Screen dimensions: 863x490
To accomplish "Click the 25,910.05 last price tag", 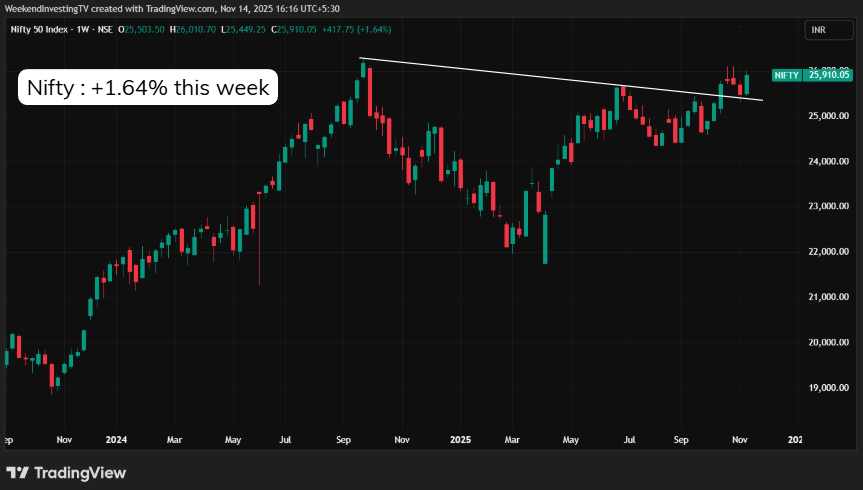I will (x=829, y=75).
